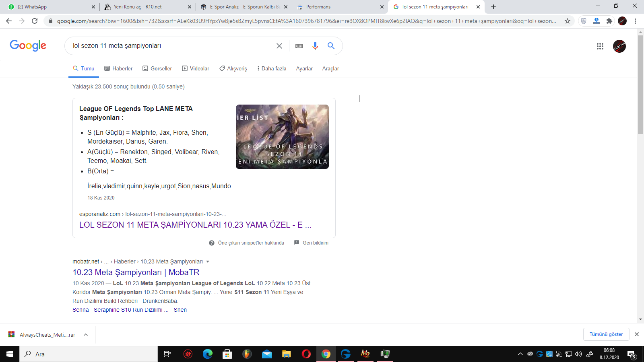
Task: Open the Windows Start menu
Action: tap(10, 354)
